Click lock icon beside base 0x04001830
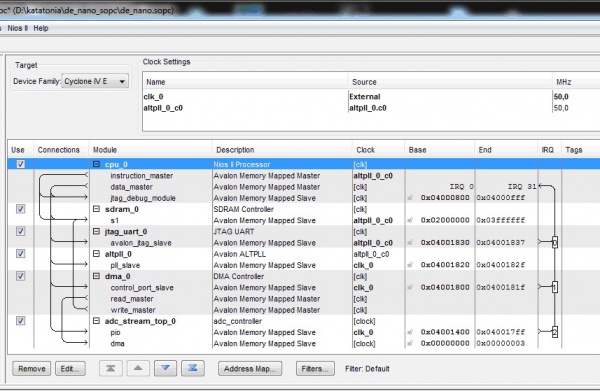 pyautogui.click(x=410, y=243)
